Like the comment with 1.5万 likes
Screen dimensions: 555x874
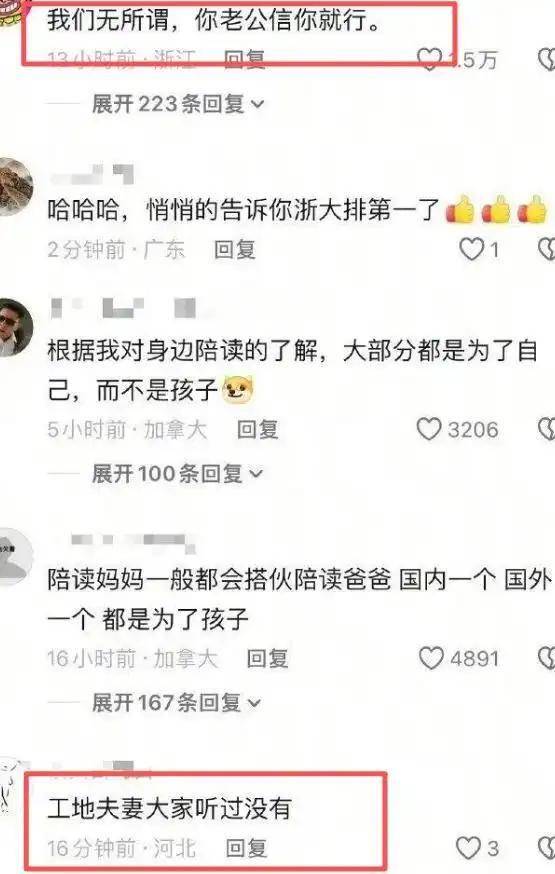pyautogui.click(x=429, y=59)
